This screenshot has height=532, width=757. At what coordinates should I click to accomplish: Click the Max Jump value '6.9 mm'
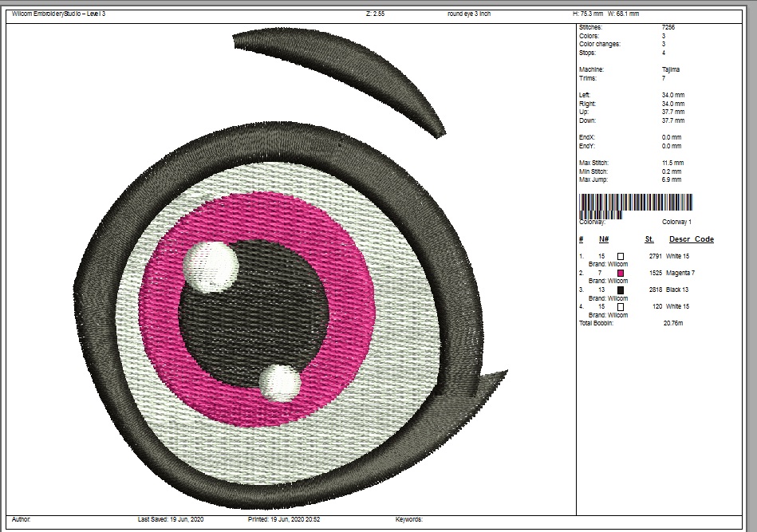tap(671, 179)
